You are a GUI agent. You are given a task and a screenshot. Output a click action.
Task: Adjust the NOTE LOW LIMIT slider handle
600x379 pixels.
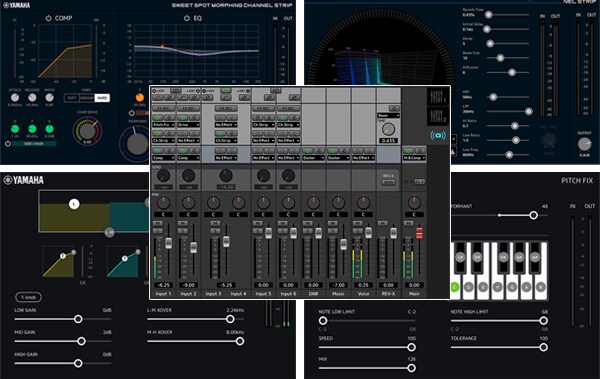pyautogui.click(x=323, y=320)
